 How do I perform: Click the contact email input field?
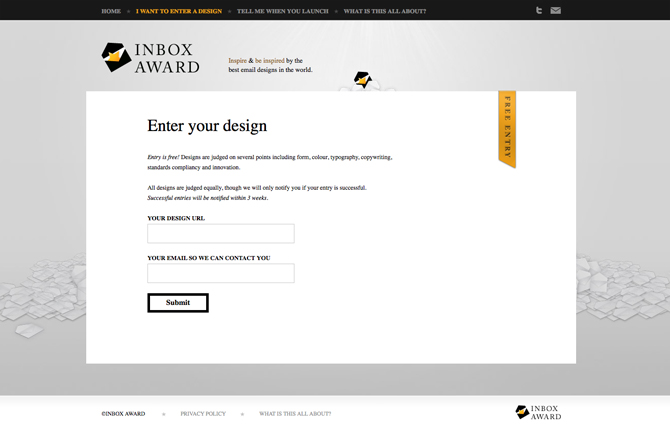(220, 273)
